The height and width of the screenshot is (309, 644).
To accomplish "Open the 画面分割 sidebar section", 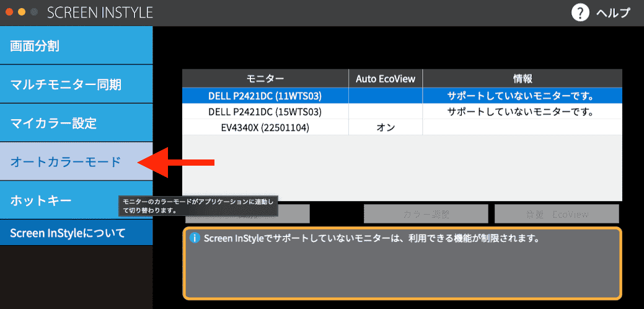I will tap(76, 45).
